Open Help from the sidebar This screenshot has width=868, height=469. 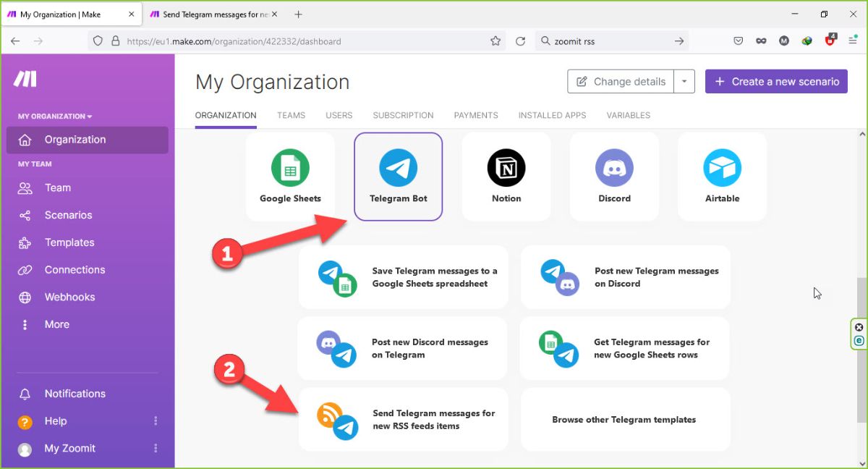point(56,421)
